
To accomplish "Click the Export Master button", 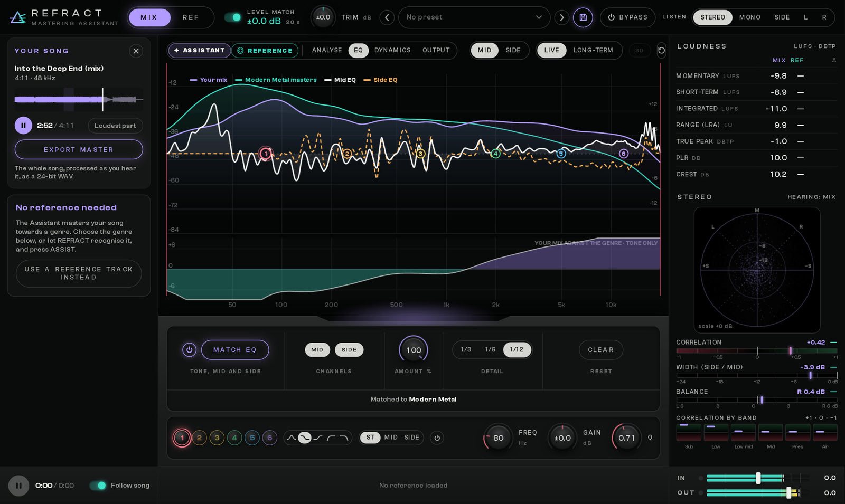I will point(79,150).
